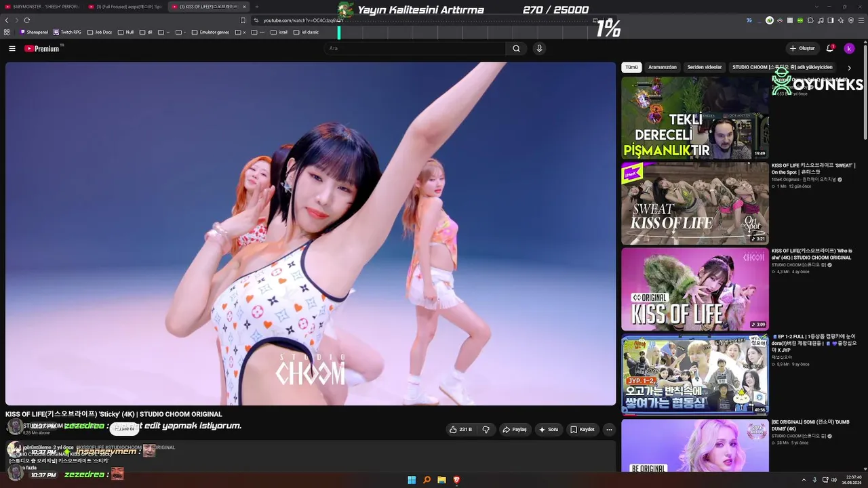Viewport: 868px width, 488px height.
Task: Open Shanapanel bookmark
Action: pos(35,32)
